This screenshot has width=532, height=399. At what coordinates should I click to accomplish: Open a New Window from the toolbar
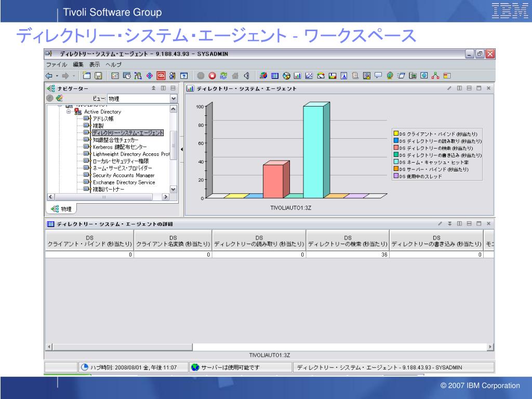point(87,76)
